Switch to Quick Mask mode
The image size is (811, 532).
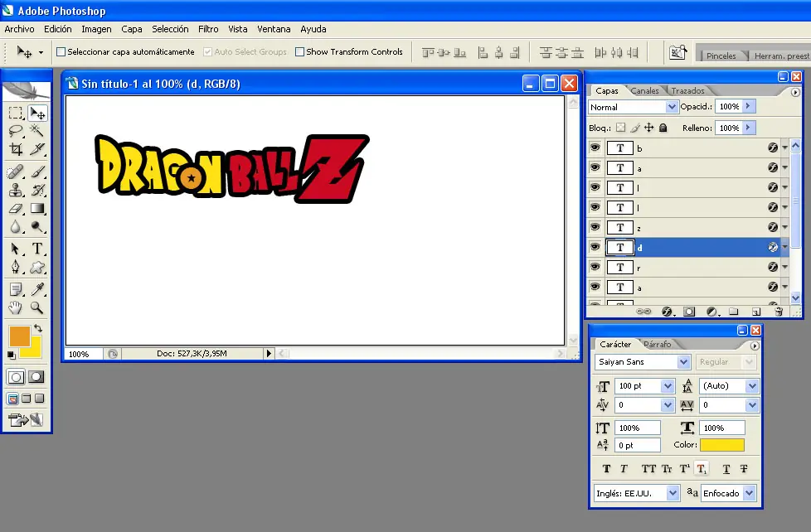[36, 377]
